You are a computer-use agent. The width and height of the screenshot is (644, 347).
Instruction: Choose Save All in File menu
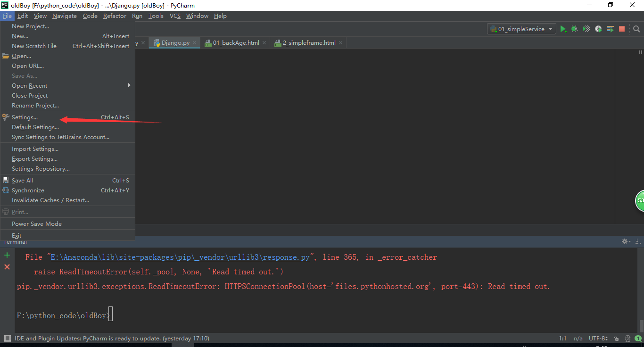[x=67, y=181]
